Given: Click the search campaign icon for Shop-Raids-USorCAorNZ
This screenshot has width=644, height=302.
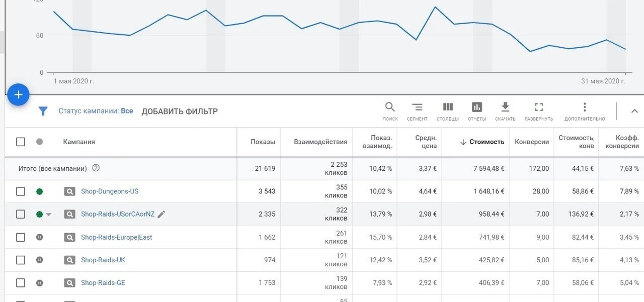Looking at the screenshot, I should pyautogui.click(x=69, y=214).
